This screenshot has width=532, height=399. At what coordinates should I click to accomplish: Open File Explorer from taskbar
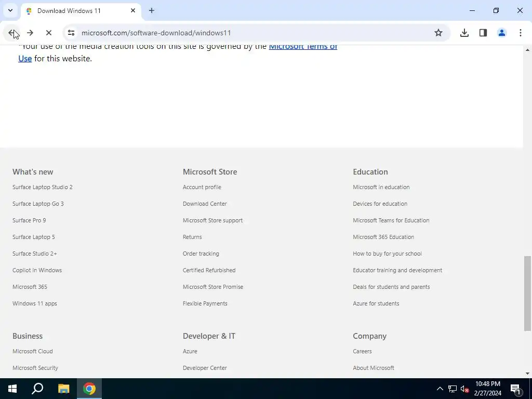click(63, 389)
